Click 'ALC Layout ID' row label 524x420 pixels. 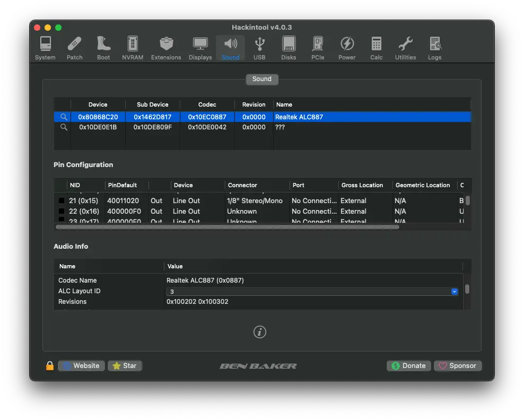(x=79, y=291)
